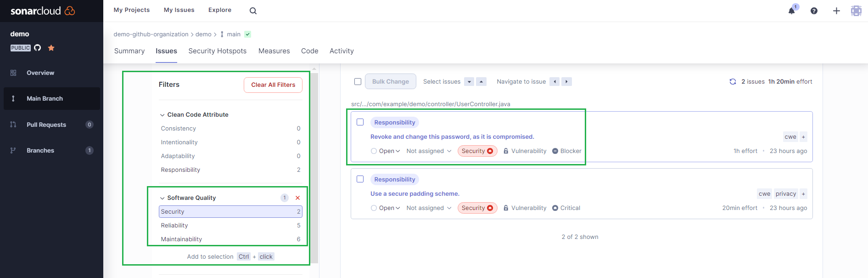Filter by Adaptability attribute

(x=230, y=156)
